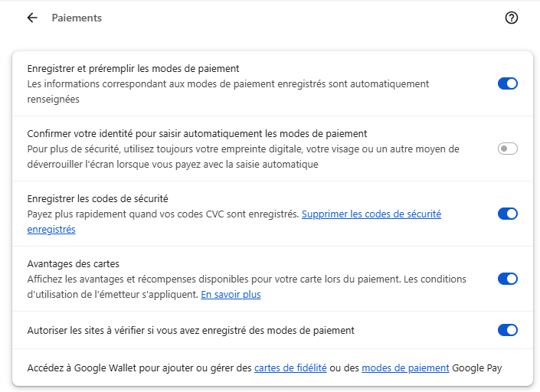Select the Avantages des cartes heading
This screenshot has width=540, height=392.
[74, 263]
